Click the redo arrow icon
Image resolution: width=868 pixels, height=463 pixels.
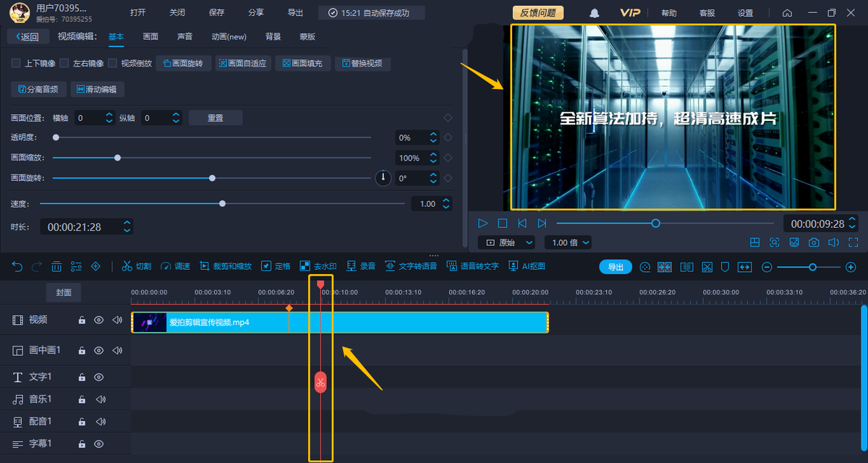(x=37, y=266)
